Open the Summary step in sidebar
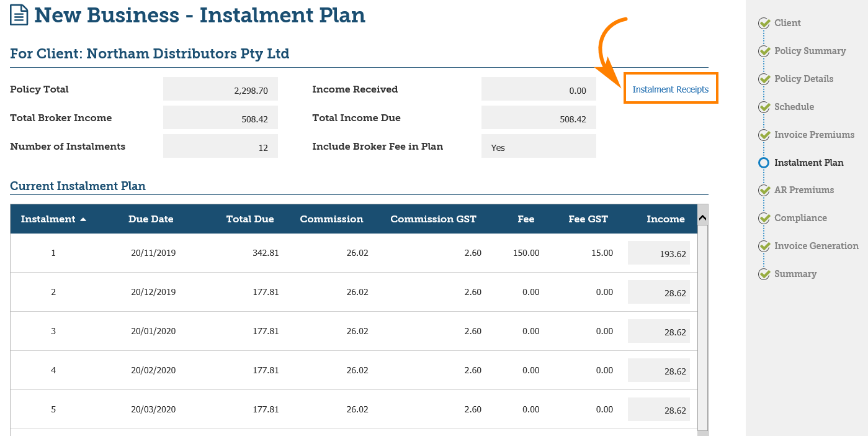The image size is (868, 436). point(795,274)
